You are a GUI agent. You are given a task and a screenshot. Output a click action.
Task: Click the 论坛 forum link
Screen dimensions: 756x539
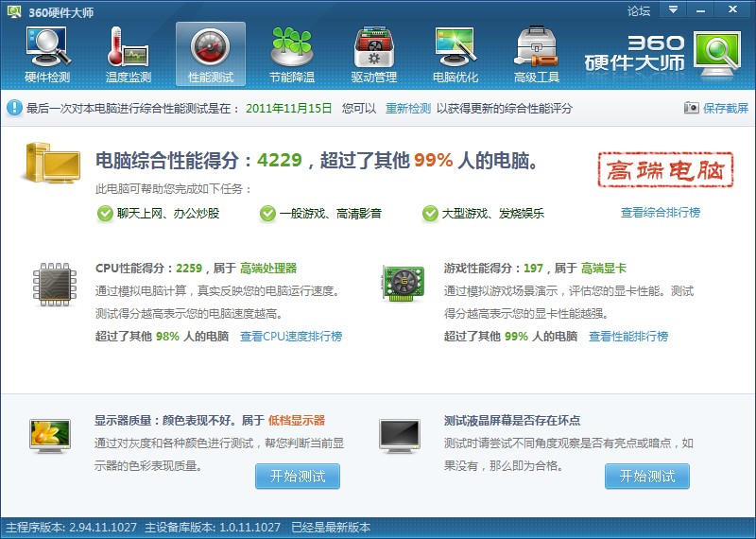(639, 11)
